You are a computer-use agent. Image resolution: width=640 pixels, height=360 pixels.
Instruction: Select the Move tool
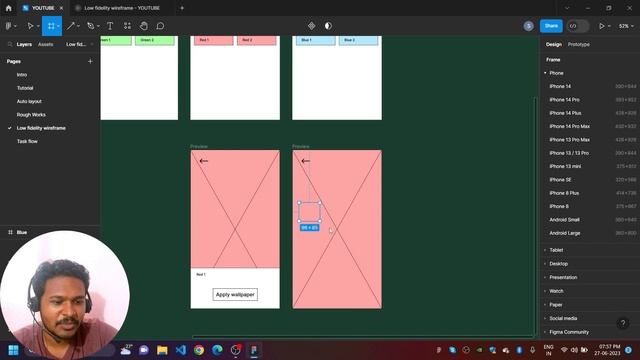click(x=30, y=26)
